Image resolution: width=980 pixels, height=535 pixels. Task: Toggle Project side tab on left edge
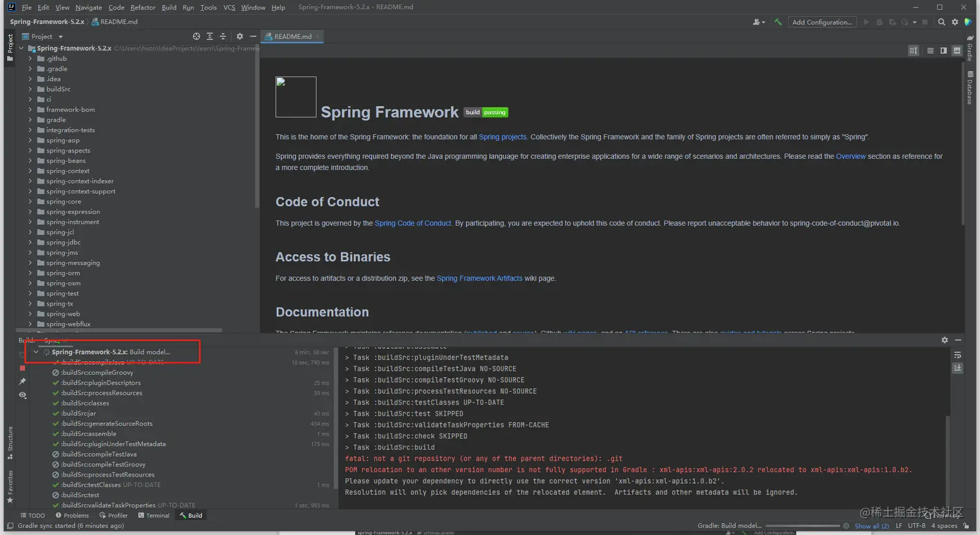coord(10,48)
